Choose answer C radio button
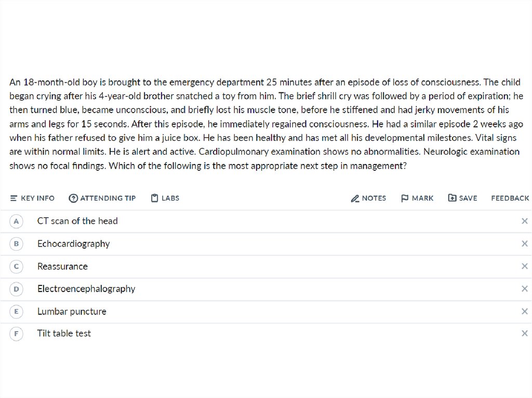The width and height of the screenshot is (532, 398). 17,266
